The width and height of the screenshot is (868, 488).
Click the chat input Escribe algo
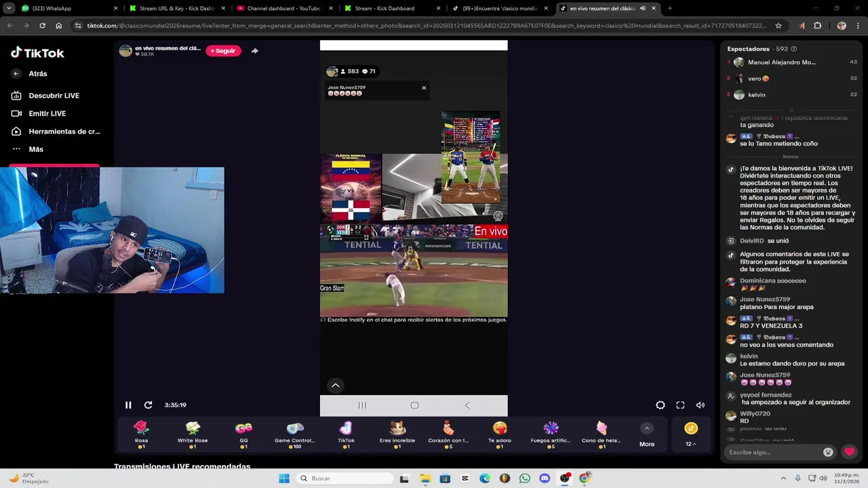[x=773, y=452]
